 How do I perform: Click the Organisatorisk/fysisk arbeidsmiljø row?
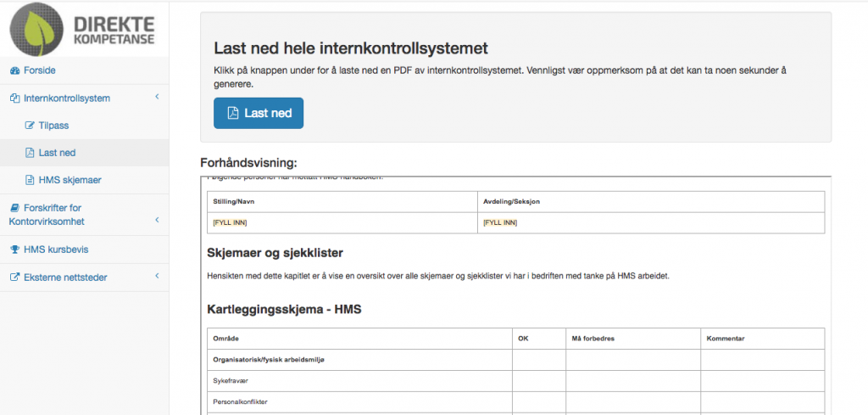(x=516, y=360)
